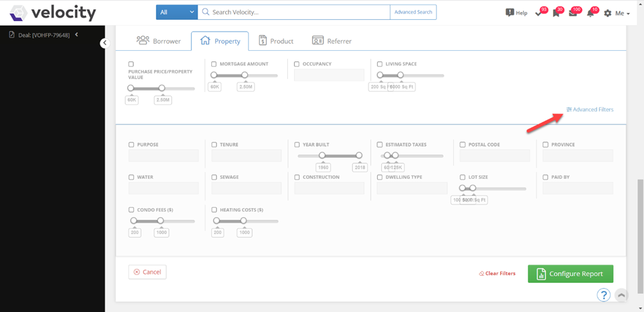Open the Water selection field
This screenshot has width=644, height=312.
163,188
